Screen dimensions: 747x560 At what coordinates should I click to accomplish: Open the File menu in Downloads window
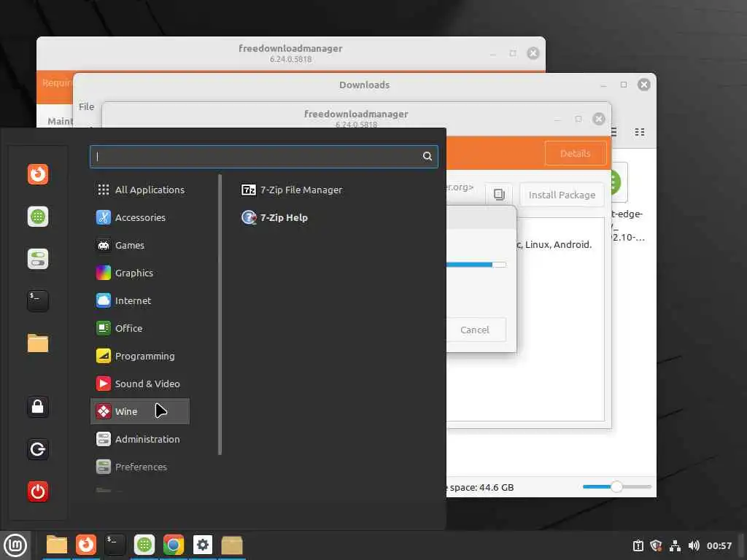[x=86, y=106]
